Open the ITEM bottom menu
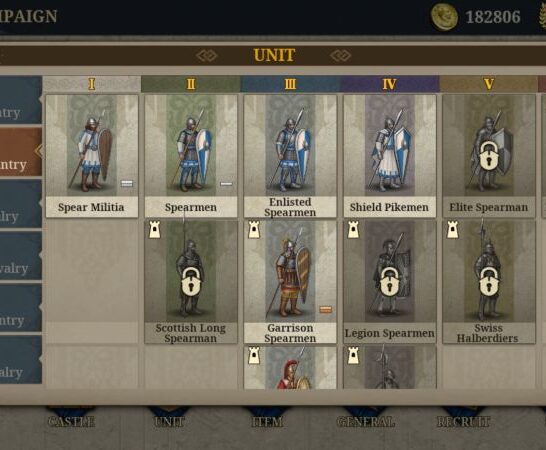 [267, 421]
